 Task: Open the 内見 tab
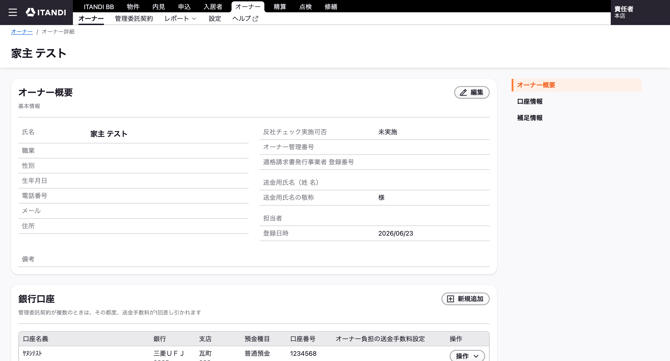tap(159, 7)
